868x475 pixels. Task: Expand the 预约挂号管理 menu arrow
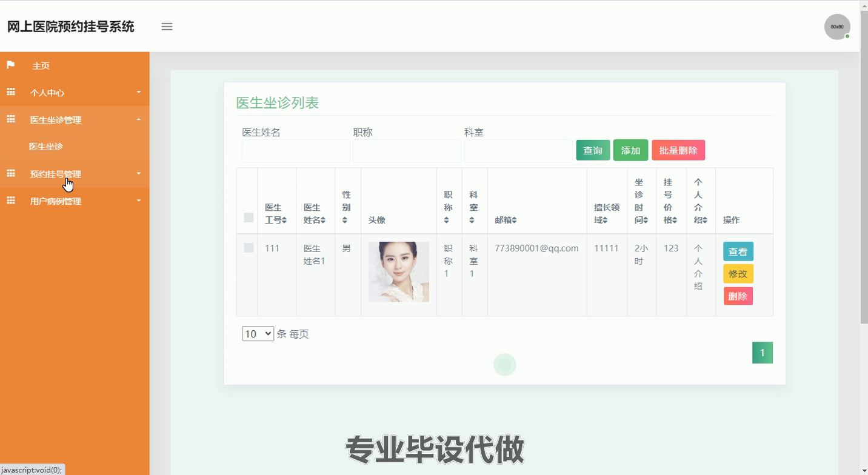[x=139, y=173]
